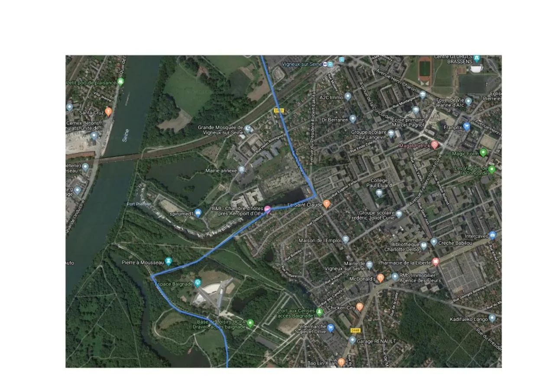Click the Petit port de plaisance marker

(120, 81)
